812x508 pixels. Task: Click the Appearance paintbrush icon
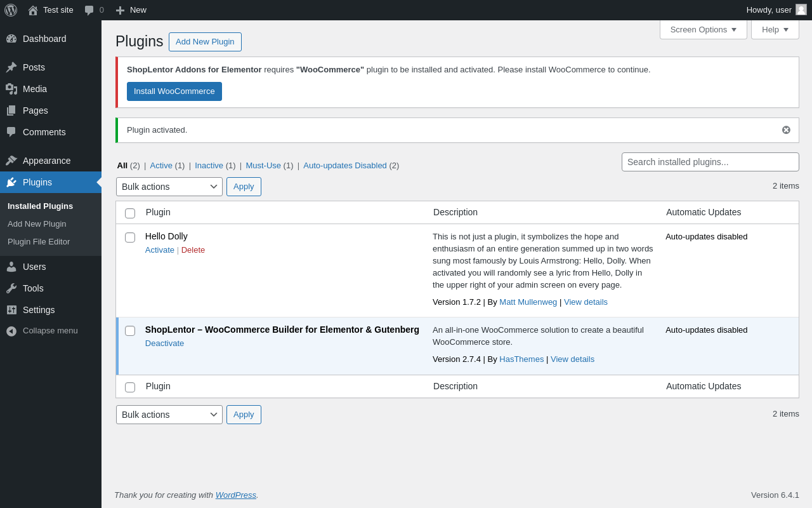(x=11, y=161)
